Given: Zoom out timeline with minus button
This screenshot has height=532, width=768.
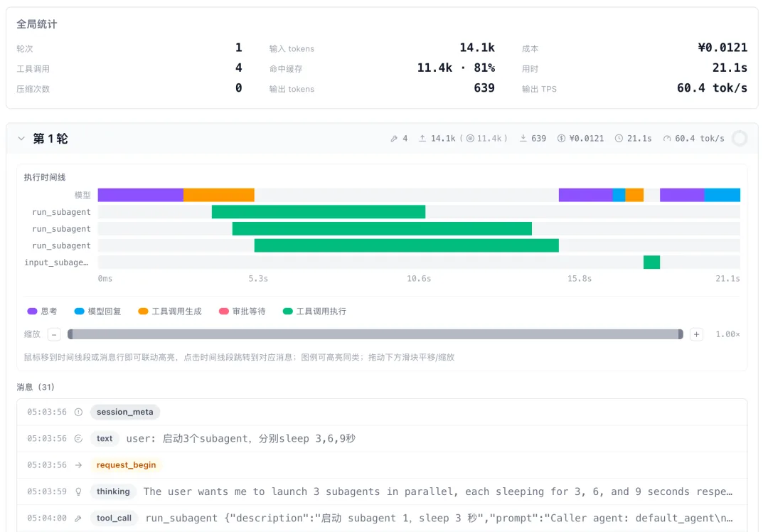Looking at the screenshot, I should pyautogui.click(x=54, y=334).
